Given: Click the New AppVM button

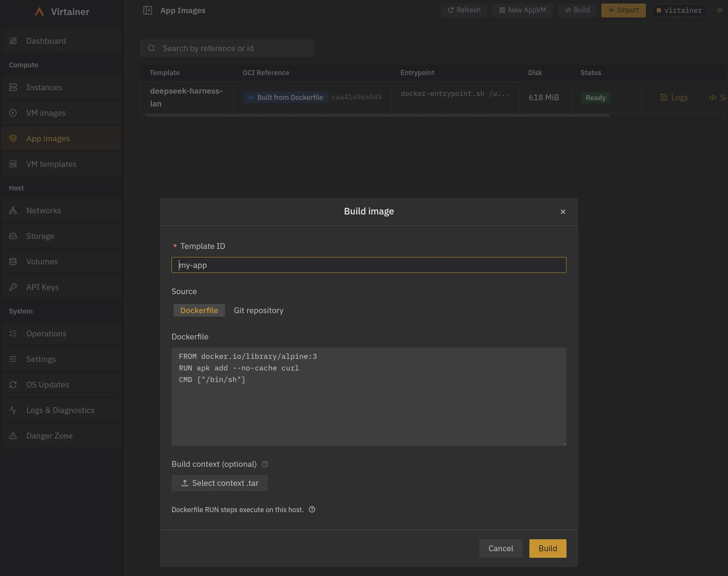Looking at the screenshot, I should 522,10.
